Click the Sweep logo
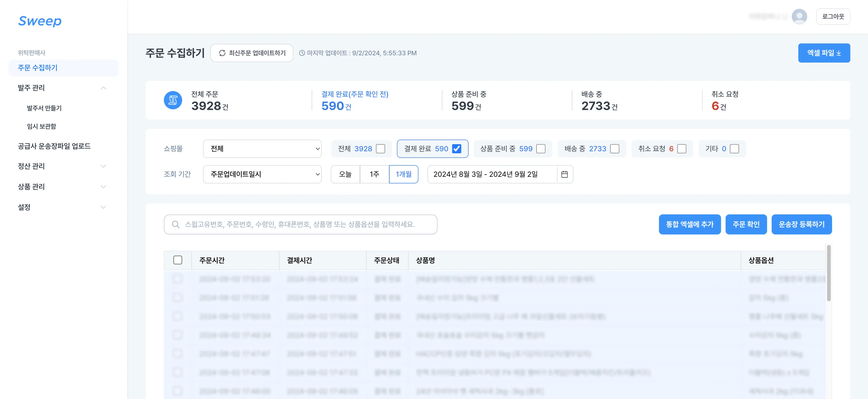 point(40,21)
